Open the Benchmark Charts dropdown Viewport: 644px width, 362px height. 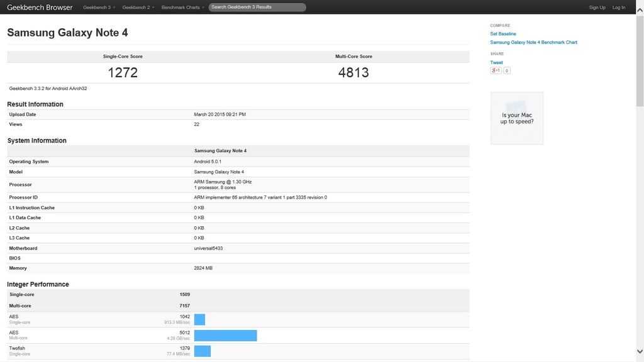point(182,8)
